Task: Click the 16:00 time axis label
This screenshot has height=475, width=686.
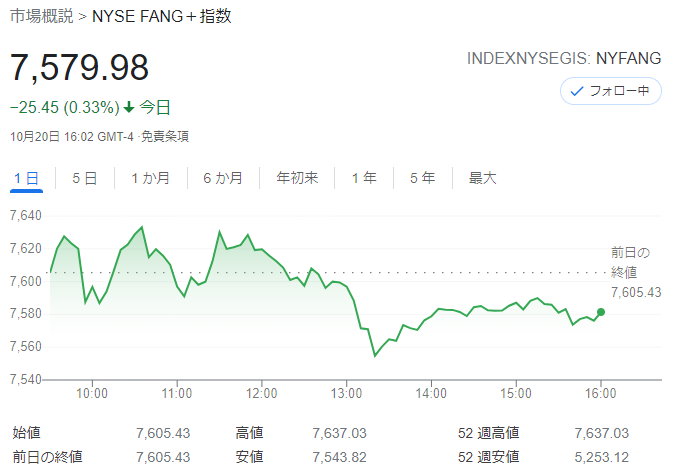Action: click(x=601, y=393)
